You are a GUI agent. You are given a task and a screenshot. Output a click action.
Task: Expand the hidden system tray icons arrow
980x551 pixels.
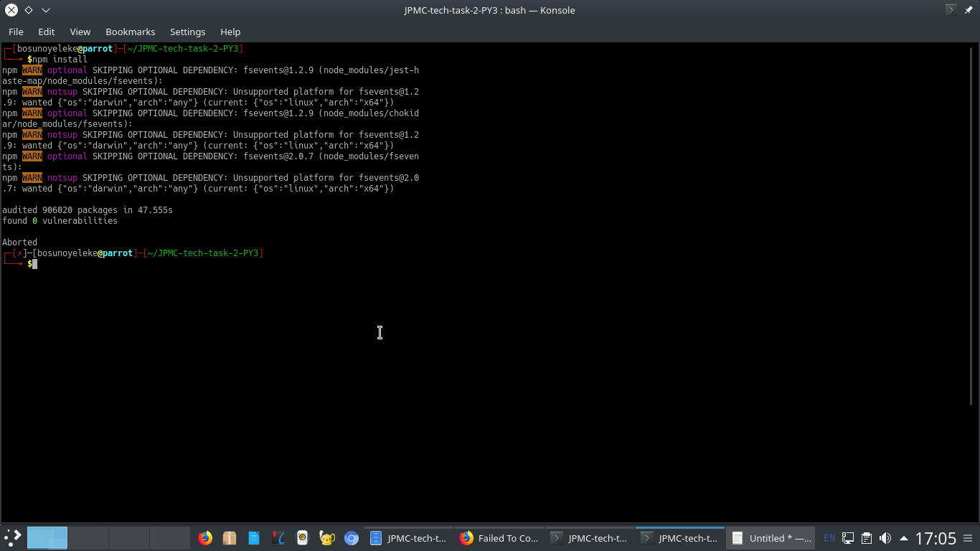tap(905, 538)
